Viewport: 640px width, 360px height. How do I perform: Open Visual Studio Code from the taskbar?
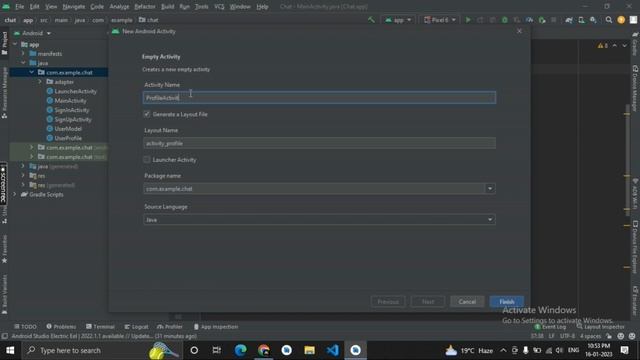tap(332, 350)
